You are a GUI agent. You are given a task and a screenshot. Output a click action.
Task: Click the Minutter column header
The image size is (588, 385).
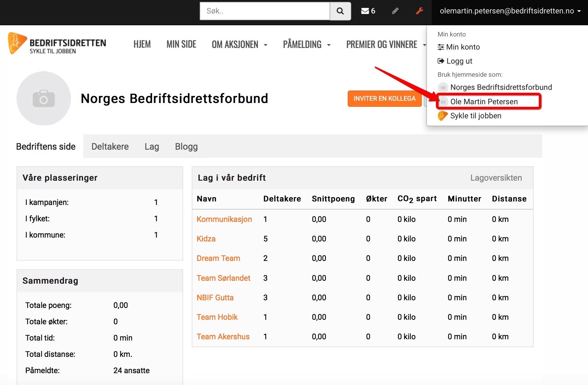(x=464, y=199)
